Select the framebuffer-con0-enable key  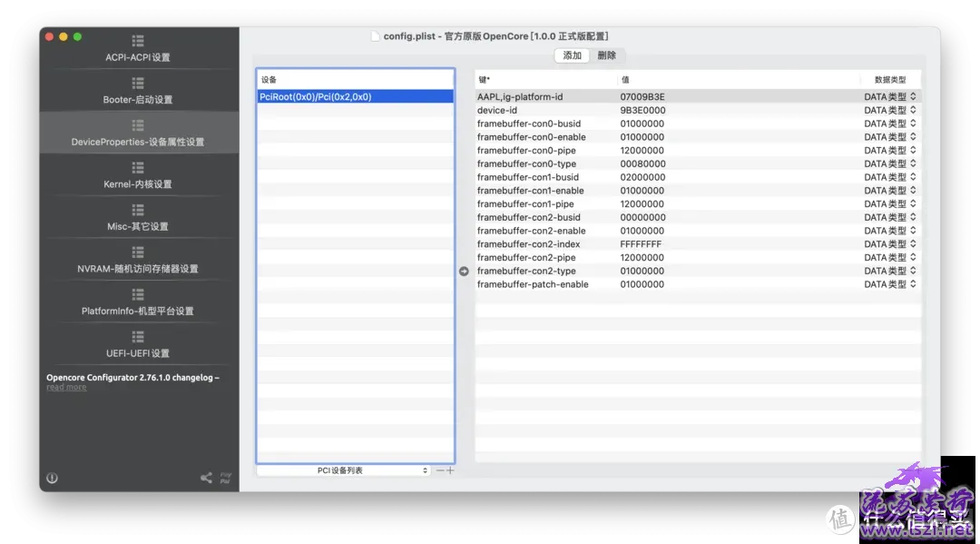531,137
